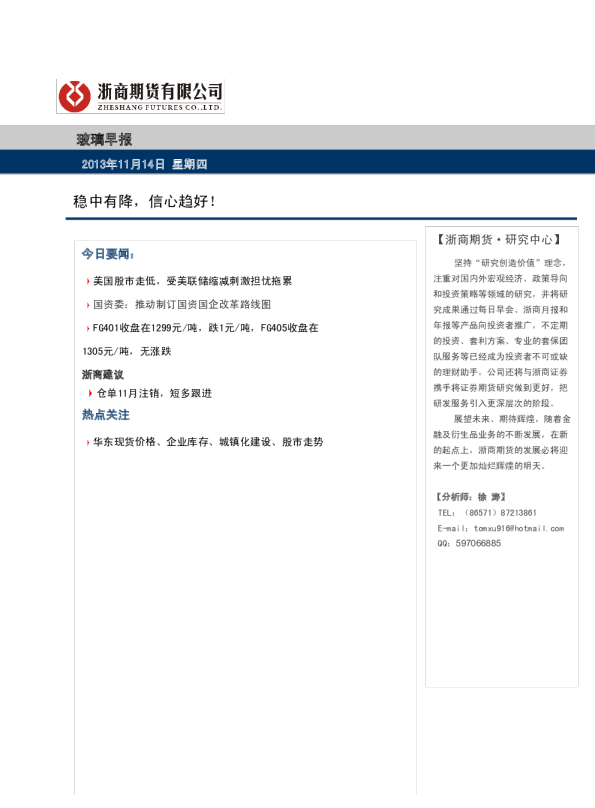This screenshot has width=595, height=808.
Task: Click the QQ number 597066885
Action: click(x=478, y=543)
